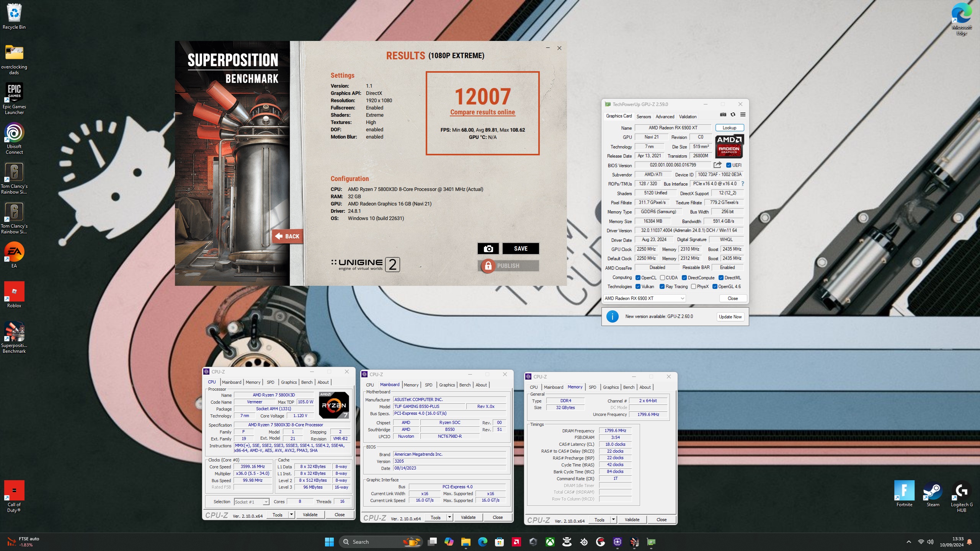The height and width of the screenshot is (551, 980).
Task: Open Roblox desktop shortcut
Action: pyautogui.click(x=14, y=295)
